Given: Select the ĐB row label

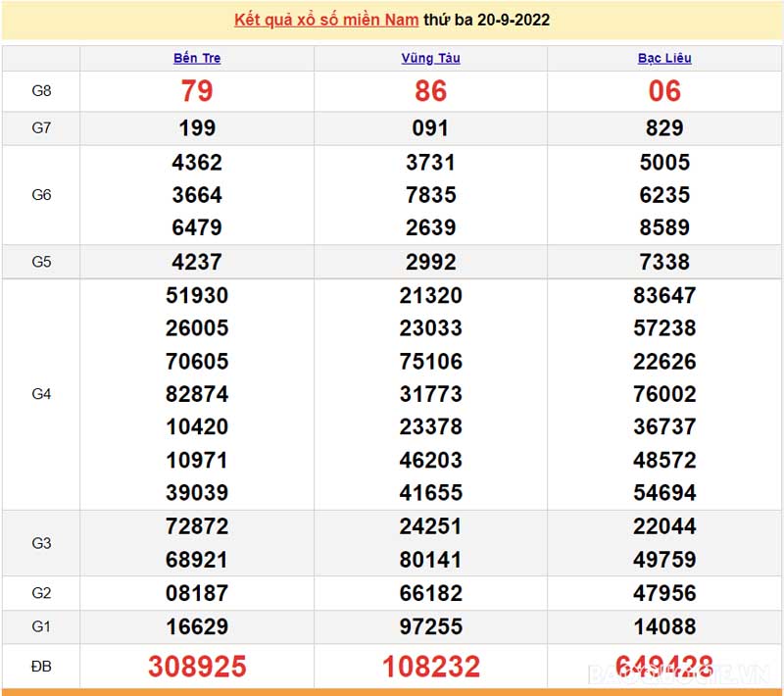Looking at the screenshot, I should pos(41,667).
